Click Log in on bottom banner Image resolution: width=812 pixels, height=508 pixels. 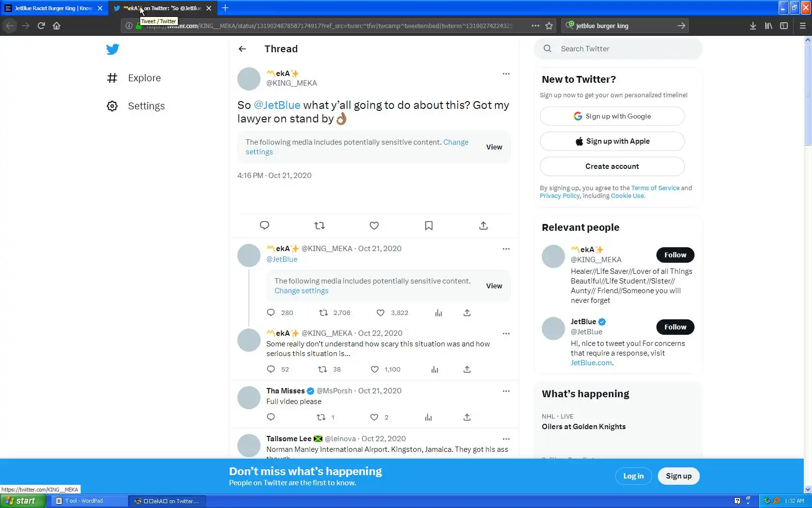click(633, 476)
